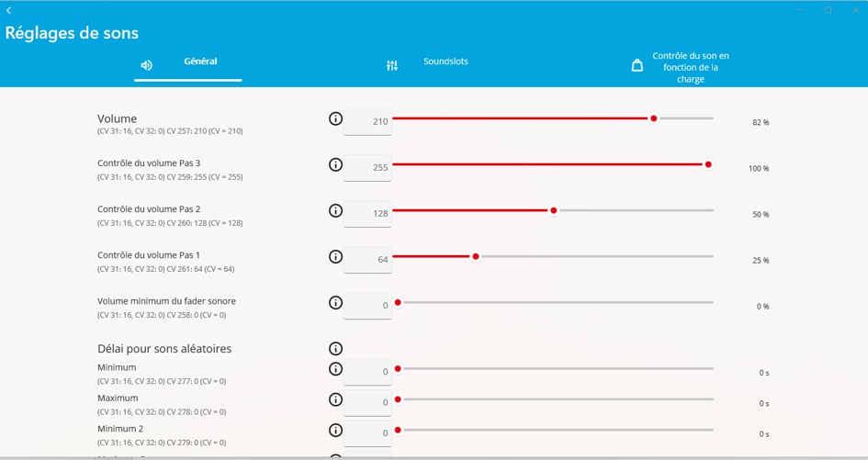
Task: Show info for Contrôle du volume Pas 1
Action: pyautogui.click(x=335, y=256)
